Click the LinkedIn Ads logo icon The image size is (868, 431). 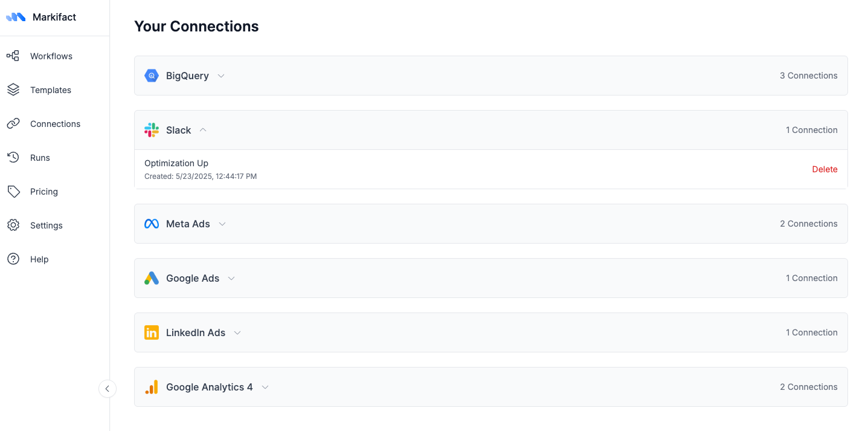pyautogui.click(x=152, y=332)
